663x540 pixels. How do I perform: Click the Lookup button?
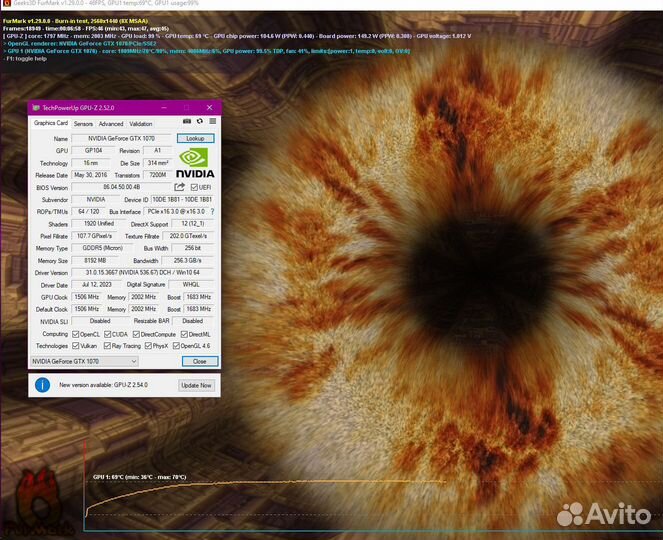coord(195,139)
